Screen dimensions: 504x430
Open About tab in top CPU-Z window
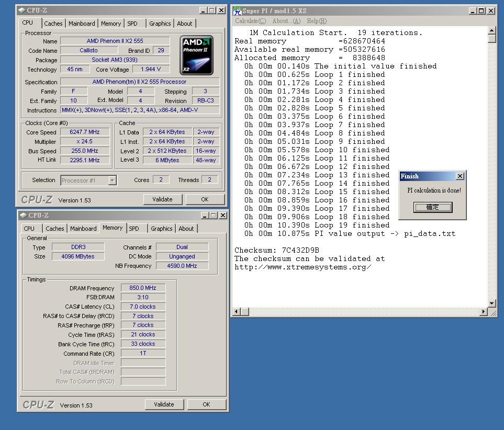pos(185,24)
